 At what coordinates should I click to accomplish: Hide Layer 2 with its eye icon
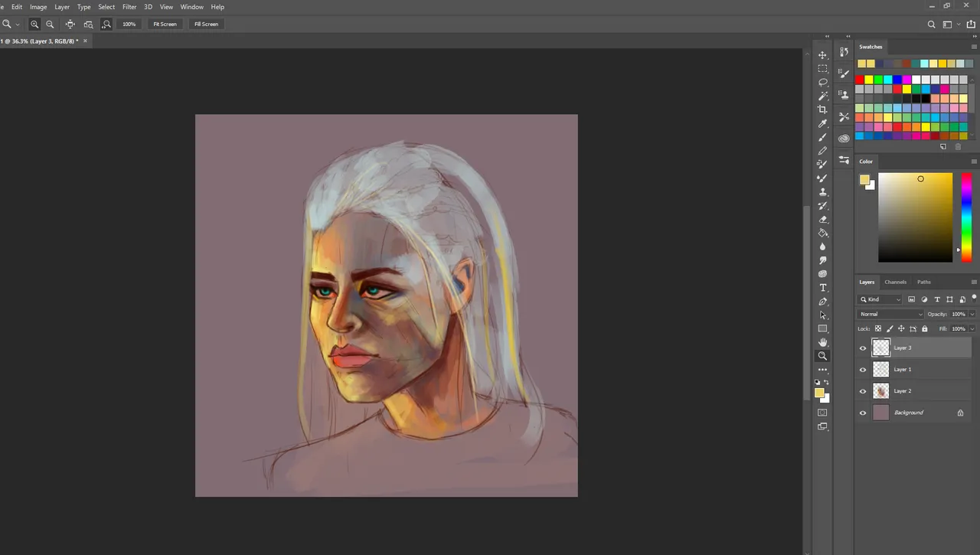pos(863,391)
